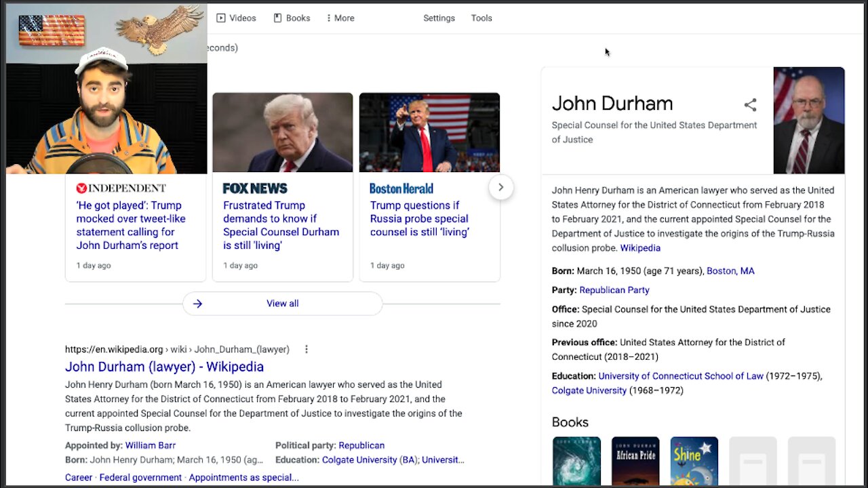Viewport: 868px width, 488px height.
Task: Open University of Connecticut School of Law link
Action: [x=681, y=376]
